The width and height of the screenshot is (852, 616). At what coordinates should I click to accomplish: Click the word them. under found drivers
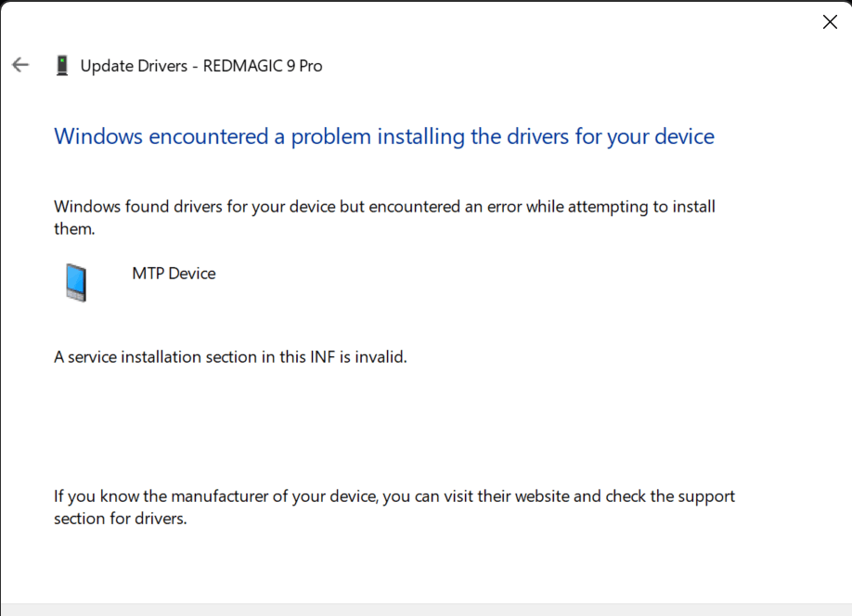pyautogui.click(x=74, y=229)
